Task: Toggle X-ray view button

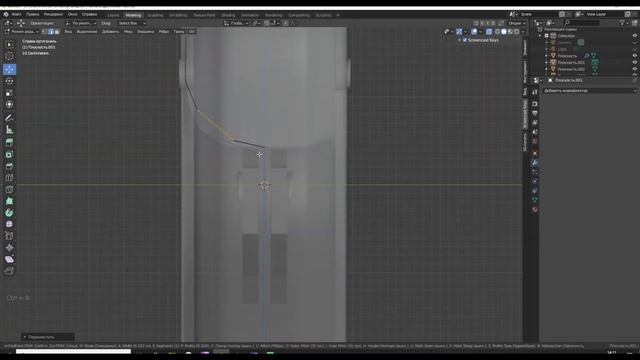Action: pos(489,31)
